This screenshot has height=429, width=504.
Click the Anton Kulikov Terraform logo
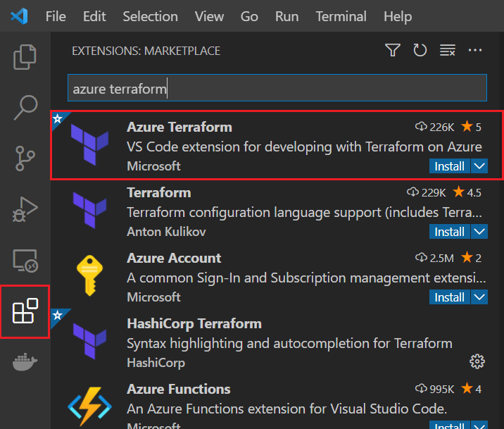pyautogui.click(x=89, y=210)
